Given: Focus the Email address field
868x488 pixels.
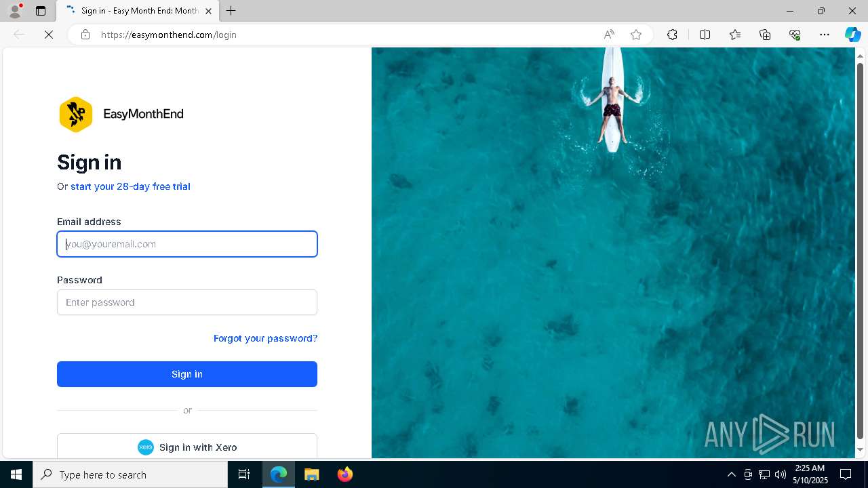Looking at the screenshot, I should 187,244.
